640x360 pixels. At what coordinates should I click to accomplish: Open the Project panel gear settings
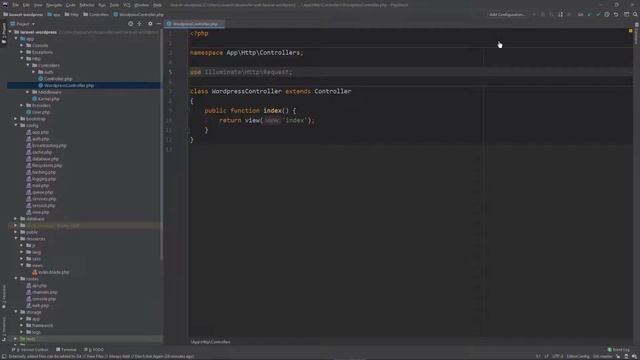click(150, 24)
